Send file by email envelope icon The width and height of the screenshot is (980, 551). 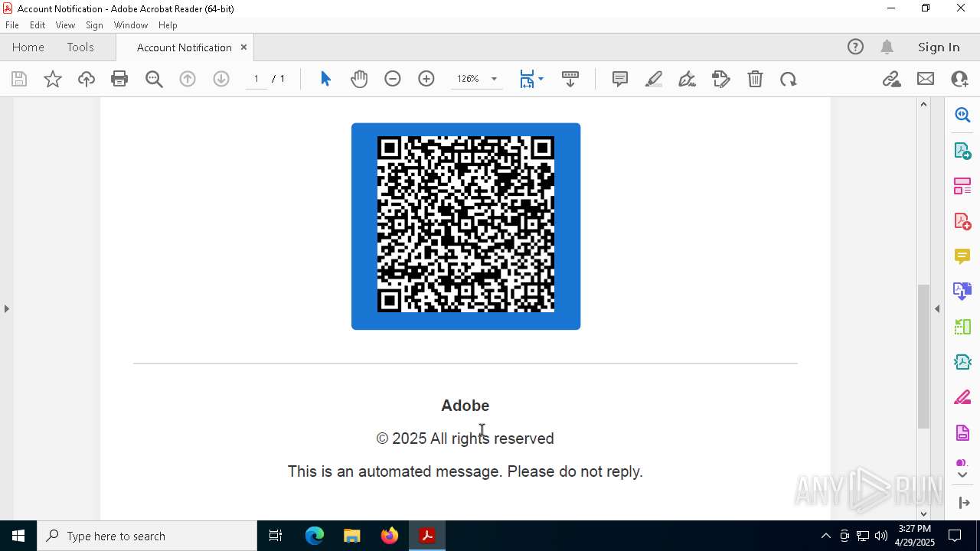click(926, 79)
